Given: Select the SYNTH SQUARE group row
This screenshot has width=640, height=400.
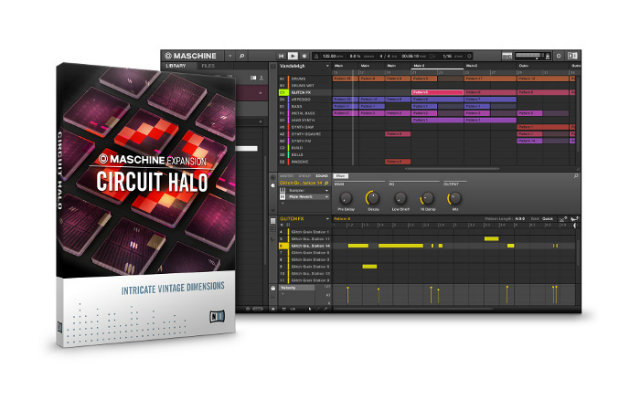Looking at the screenshot, I should [x=304, y=134].
